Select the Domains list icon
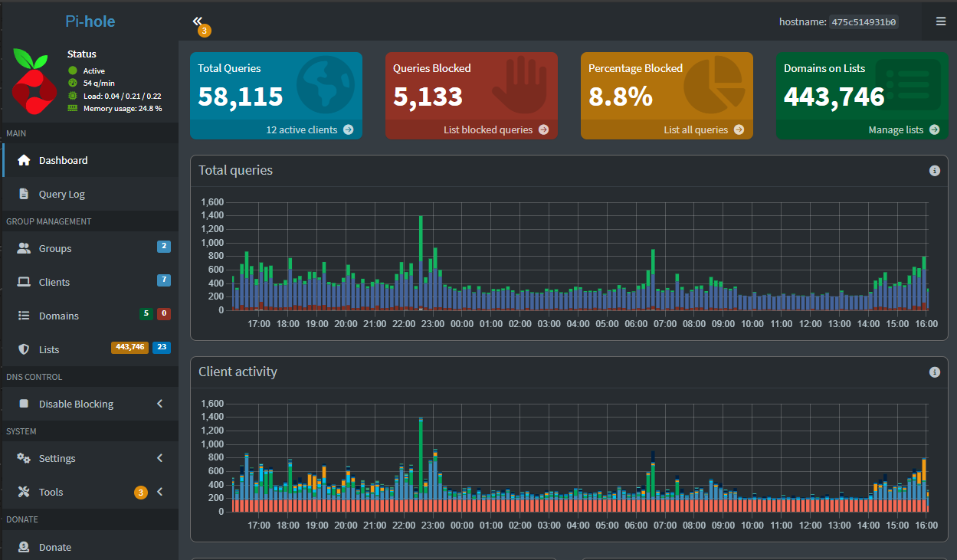This screenshot has height=560, width=957. coord(23,315)
